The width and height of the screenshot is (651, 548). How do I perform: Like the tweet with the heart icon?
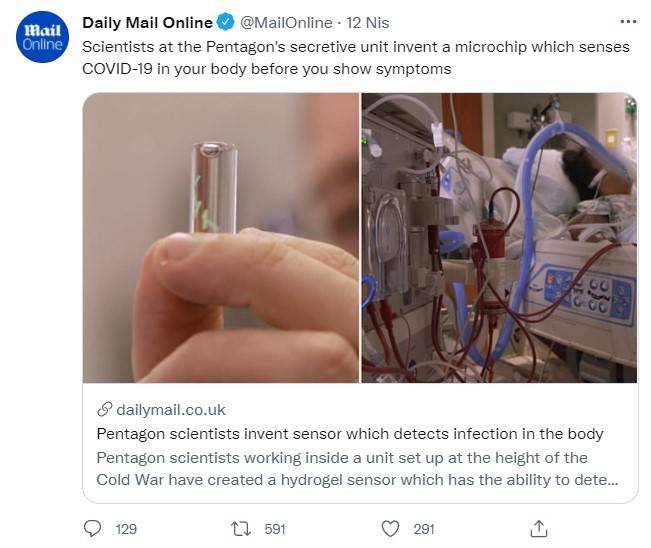[x=391, y=528]
